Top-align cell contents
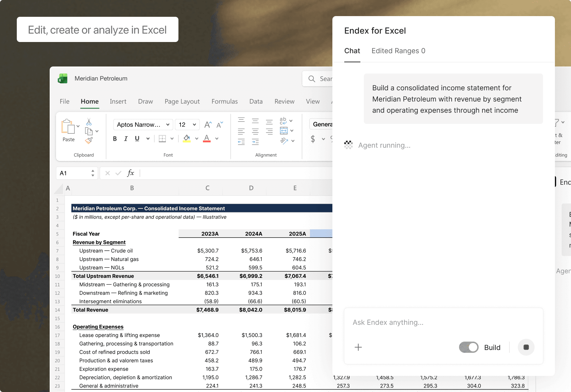 (241, 120)
